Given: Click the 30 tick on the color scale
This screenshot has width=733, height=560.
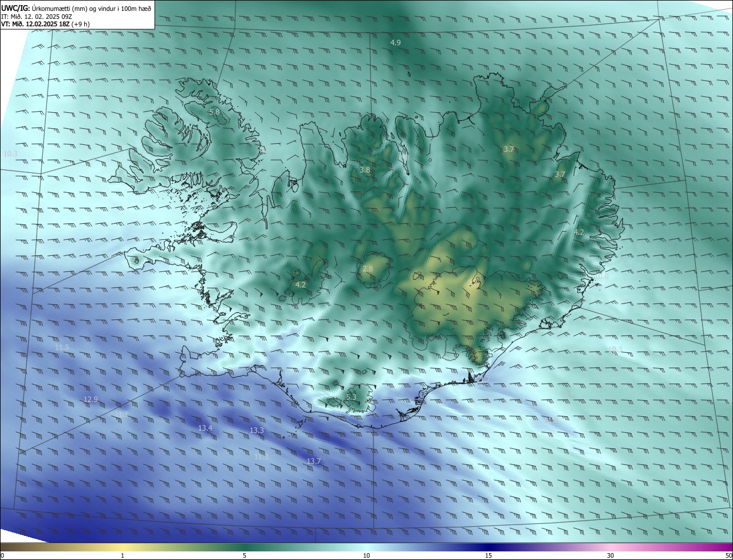Looking at the screenshot, I should point(610,555).
